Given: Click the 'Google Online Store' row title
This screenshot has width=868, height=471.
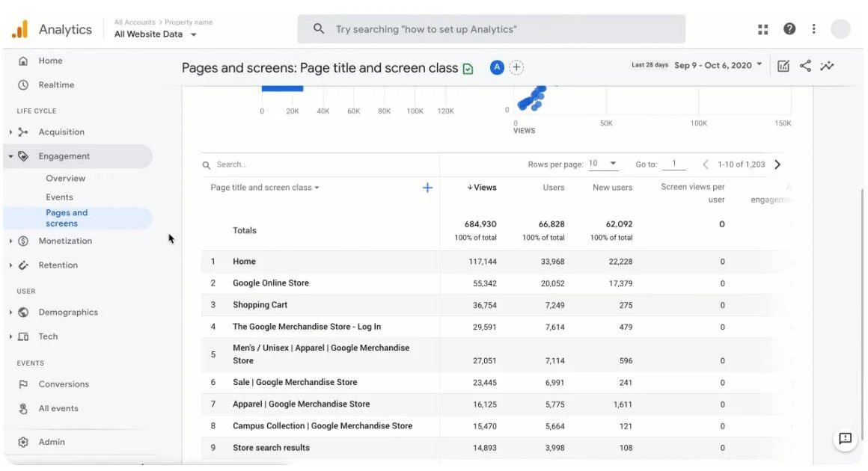Looking at the screenshot, I should click(271, 283).
